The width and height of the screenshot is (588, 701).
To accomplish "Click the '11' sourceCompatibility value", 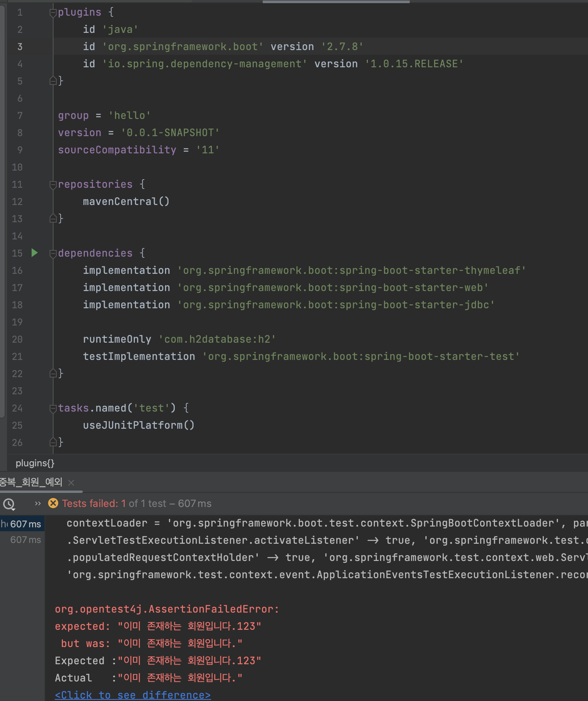I will click(208, 150).
